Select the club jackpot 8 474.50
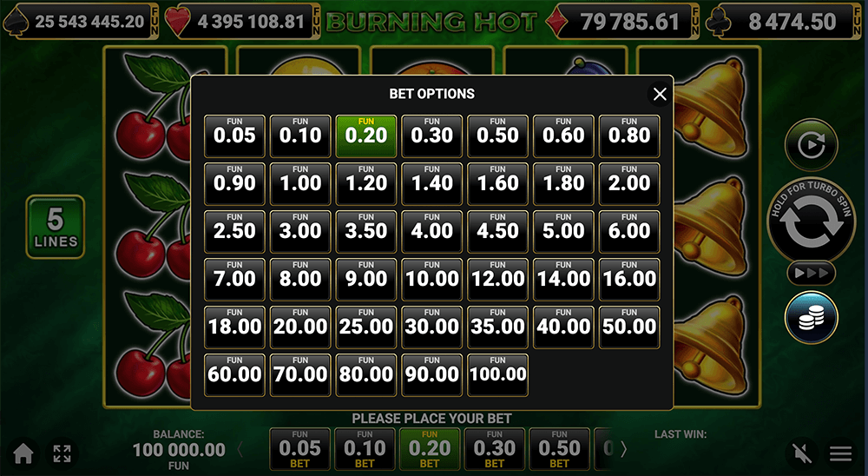This screenshot has width=868, height=476. (784, 22)
